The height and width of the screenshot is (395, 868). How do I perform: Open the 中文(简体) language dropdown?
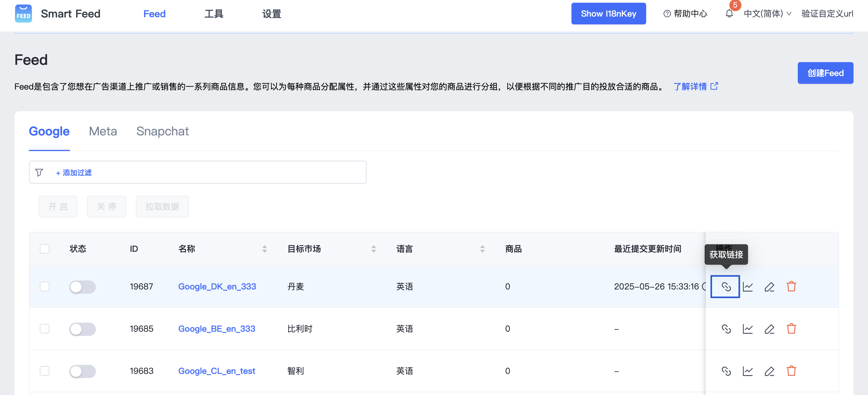[x=767, y=14]
